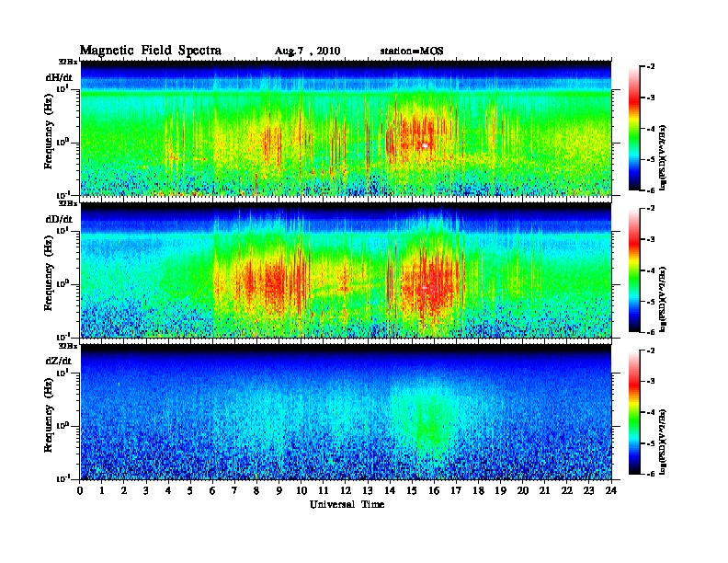Click the 10^0 frequency tick of dH/dt panel
Image resolution: width=728 pixels, height=563 pixels.
point(63,143)
